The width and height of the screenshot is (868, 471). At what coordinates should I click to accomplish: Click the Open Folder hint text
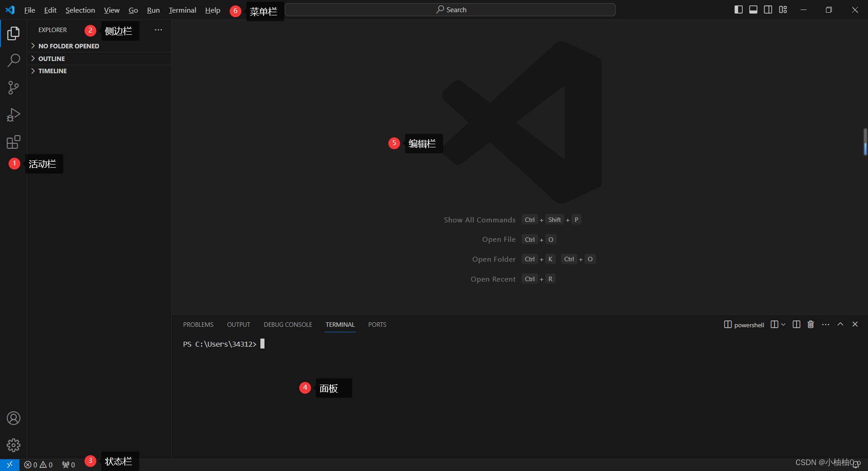click(x=494, y=259)
